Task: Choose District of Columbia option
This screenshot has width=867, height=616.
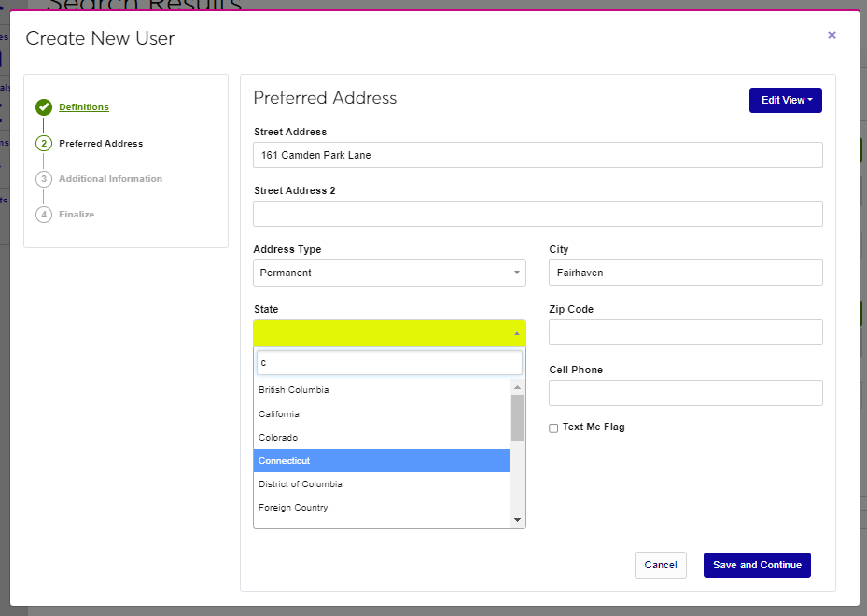Action: [x=381, y=484]
